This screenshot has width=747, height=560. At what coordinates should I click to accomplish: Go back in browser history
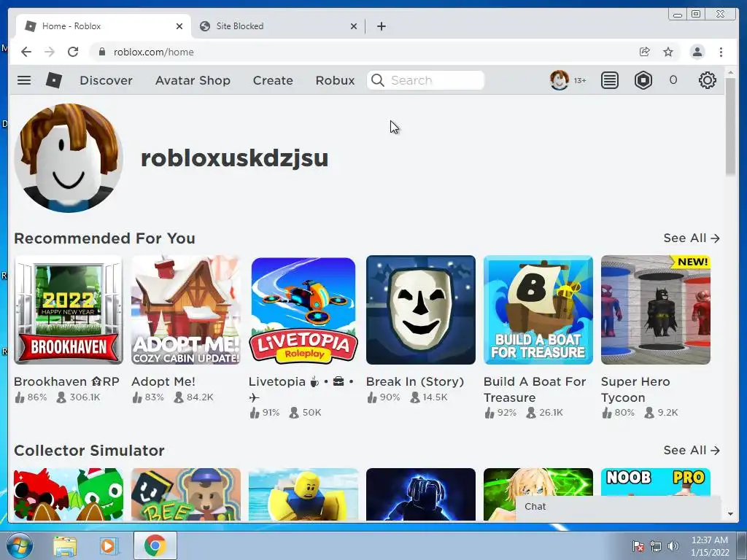(26, 52)
